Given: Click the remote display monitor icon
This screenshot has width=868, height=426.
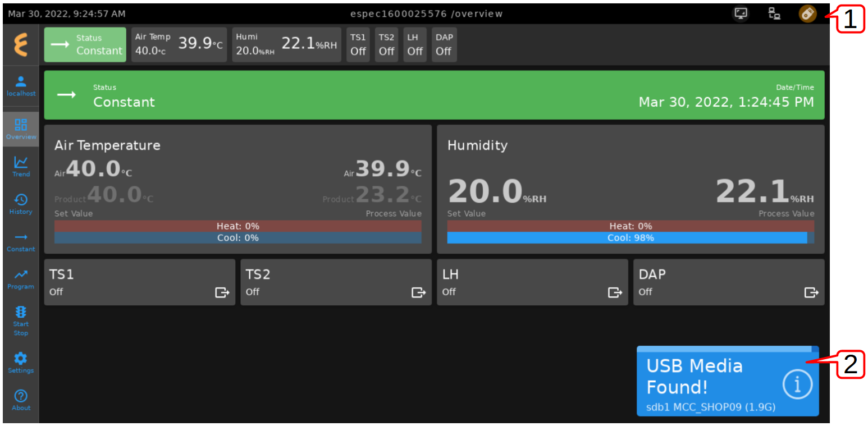Looking at the screenshot, I should pos(742,13).
